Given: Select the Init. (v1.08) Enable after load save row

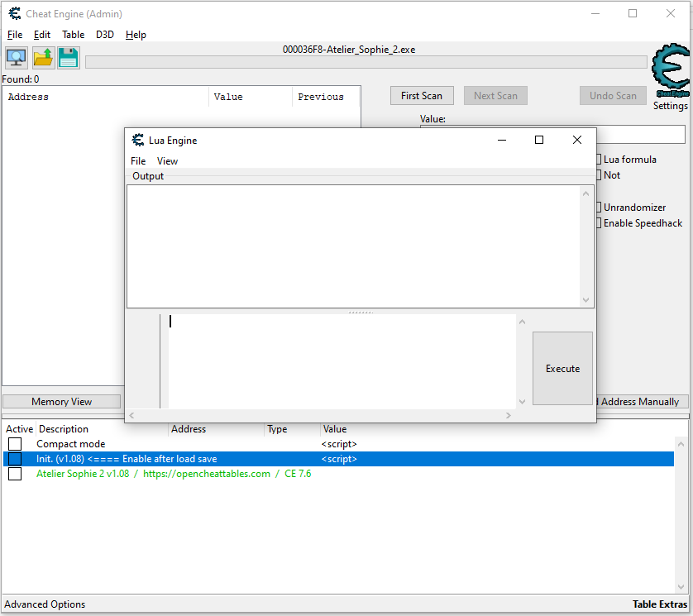Looking at the screenshot, I should coord(338,459).
